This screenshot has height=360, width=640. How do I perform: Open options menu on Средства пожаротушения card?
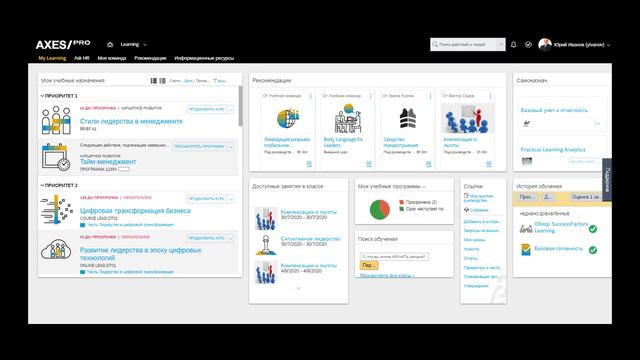click(x=430, y=96)
